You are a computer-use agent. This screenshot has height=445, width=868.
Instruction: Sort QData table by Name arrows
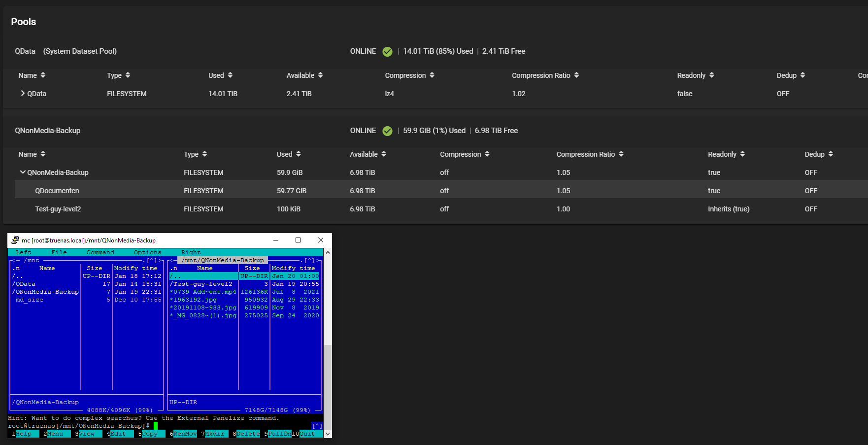(x=43, y=75)
